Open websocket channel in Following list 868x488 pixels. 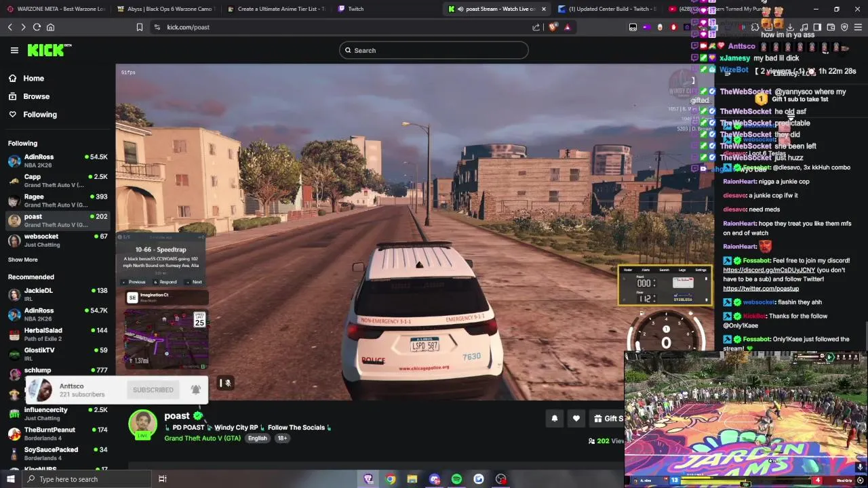click(x=58, y=241)
